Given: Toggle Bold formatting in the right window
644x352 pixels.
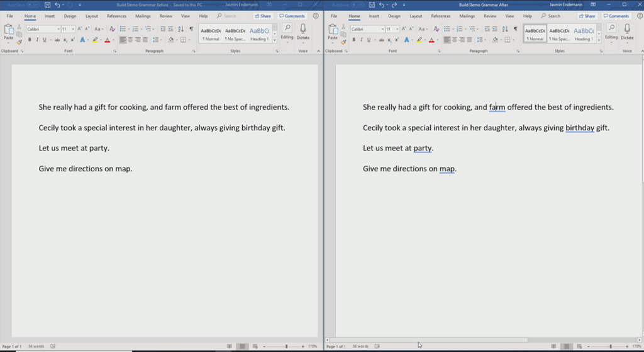Looking at the screenshot, I should [x=353, y=40].
